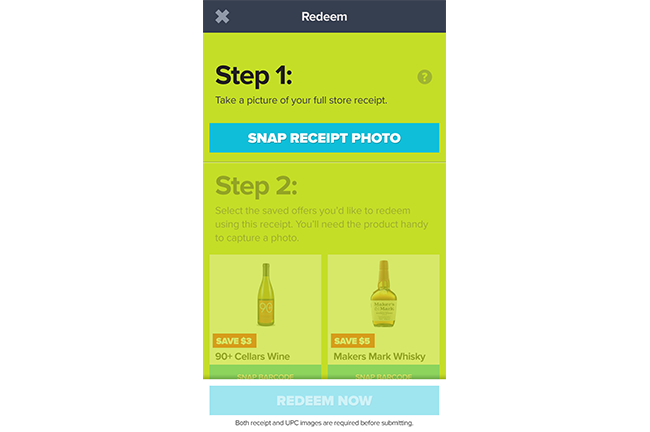Tap the SNAP RECEIPT PHOTO button
The height and width of the screenshot is (432, 650).
point(324,138)
